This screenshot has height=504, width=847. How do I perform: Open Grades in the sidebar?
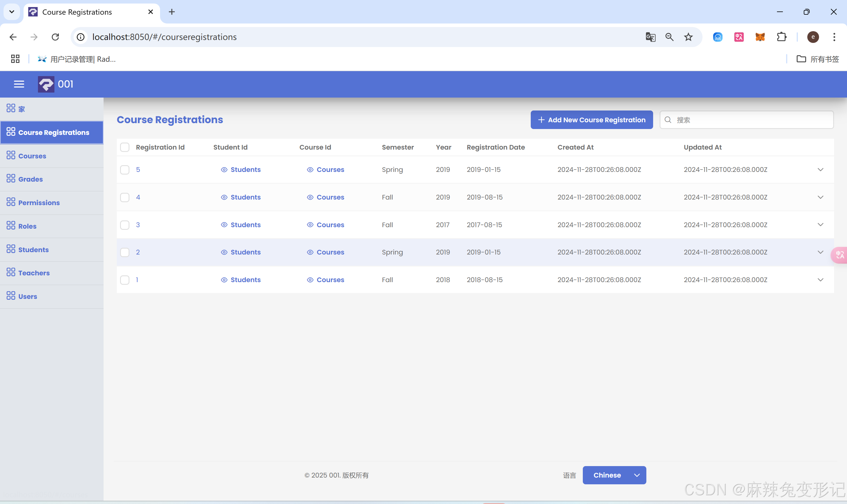(x=30, y=179)
